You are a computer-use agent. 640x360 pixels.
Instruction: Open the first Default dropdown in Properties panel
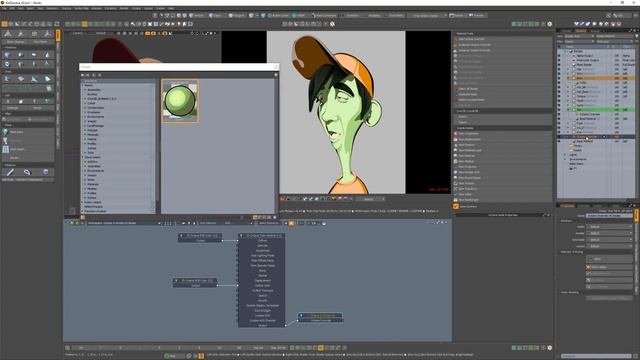[609, 227]
